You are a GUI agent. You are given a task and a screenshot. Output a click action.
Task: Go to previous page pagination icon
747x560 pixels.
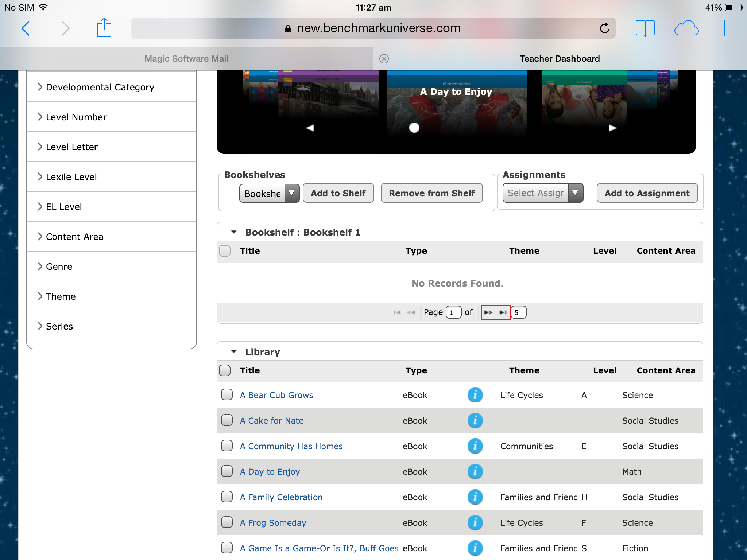point(411,312)
